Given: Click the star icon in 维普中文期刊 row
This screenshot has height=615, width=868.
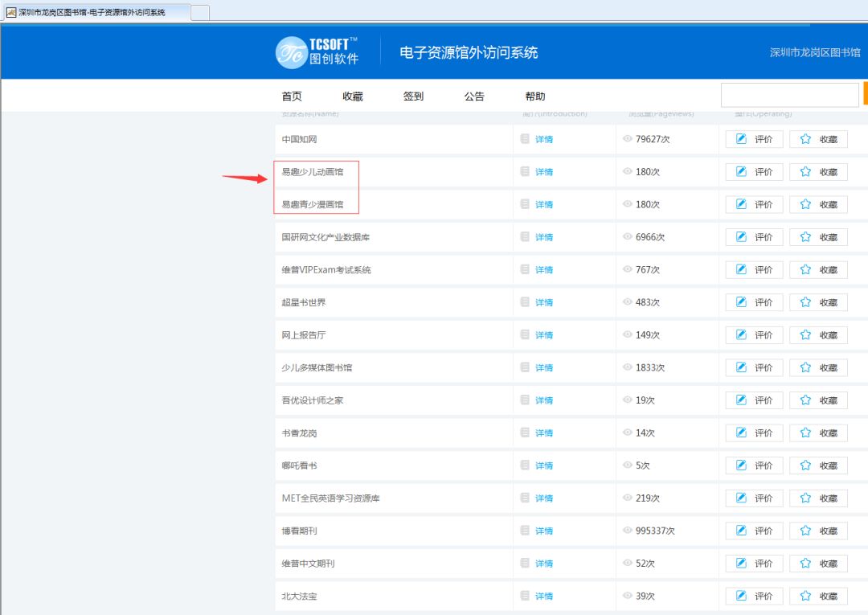Looking at the screenshot, I should pyautogui.click(x=805, y=563).
